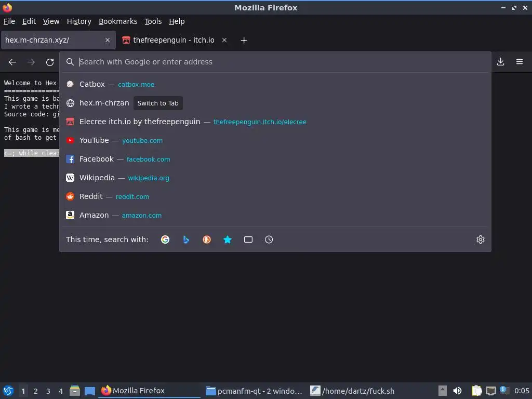The width and height of the screenshot is (532, 399).
Task: Open network status tray icon
Action: pyautogui.click(x=490, y=391)
